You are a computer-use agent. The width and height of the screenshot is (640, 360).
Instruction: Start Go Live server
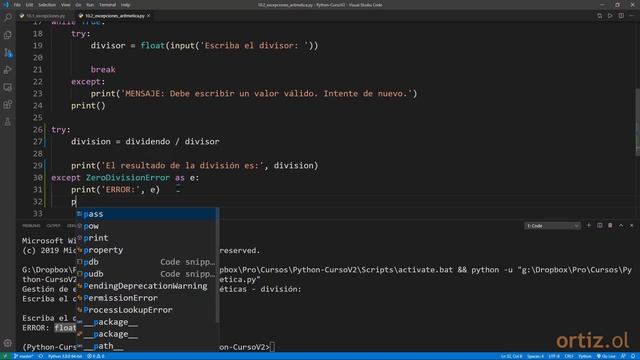coord(606,356)
